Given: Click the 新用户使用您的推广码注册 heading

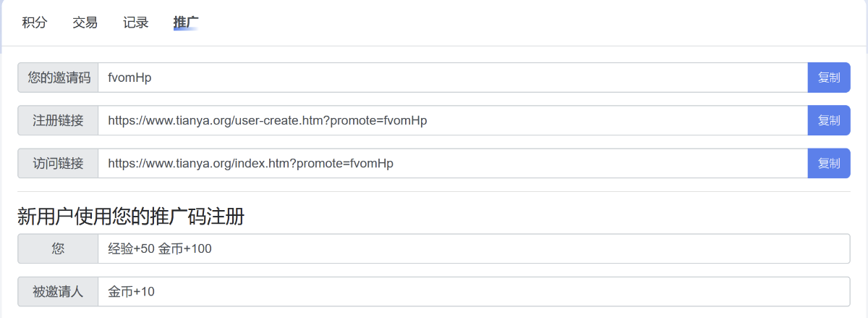Looking at the screenshot, I should point(131,216).
